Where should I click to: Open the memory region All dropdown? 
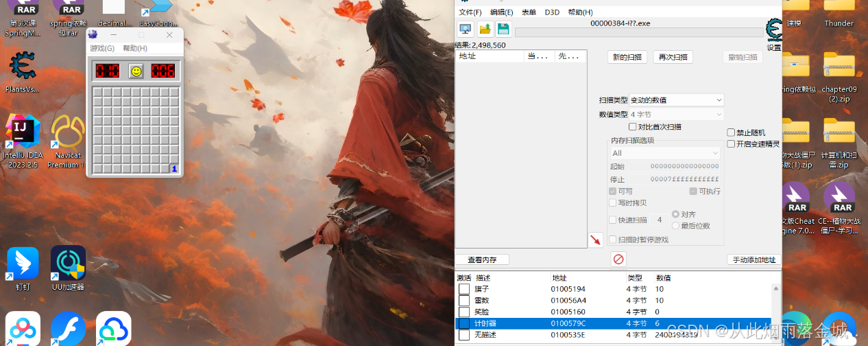point(665,153)
